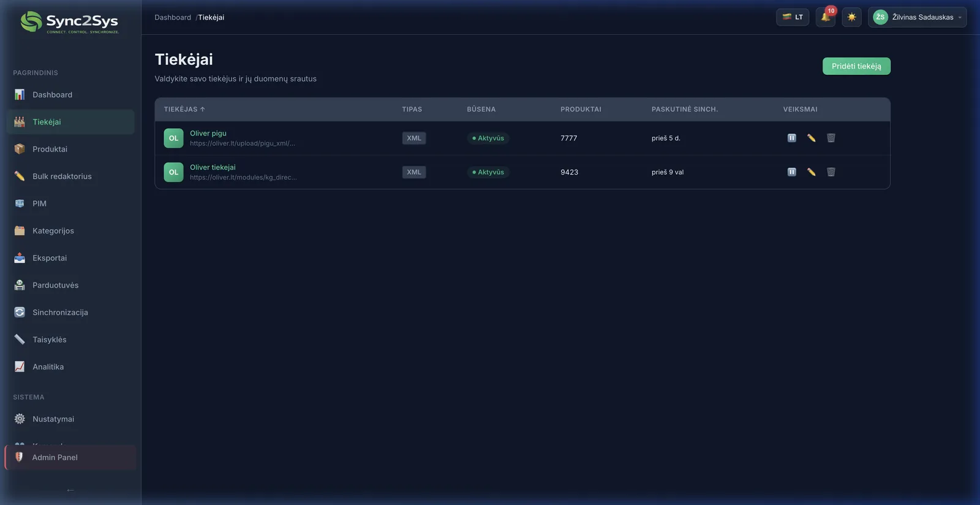Image resolution: width=980 pixels, height=505 pixels.
Task: Delete Oliver tiekejai with trash icon
Action: 831,172
